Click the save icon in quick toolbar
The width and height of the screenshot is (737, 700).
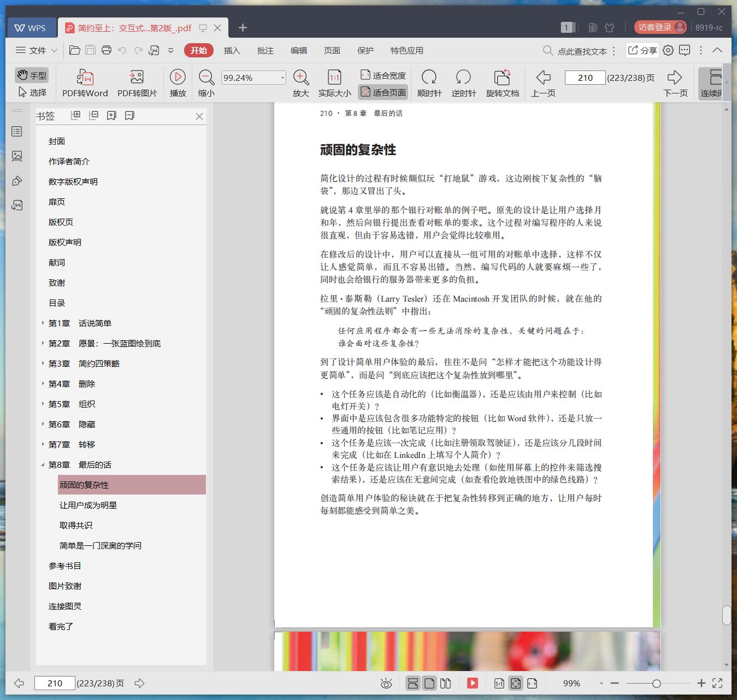pos(91,50)
